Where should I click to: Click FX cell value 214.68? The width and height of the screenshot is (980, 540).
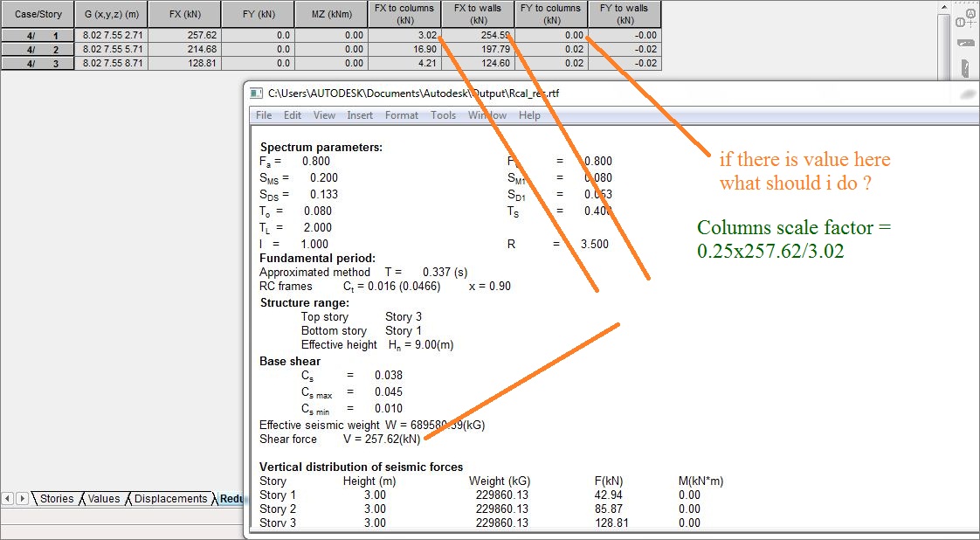click(x=185, y=50)
